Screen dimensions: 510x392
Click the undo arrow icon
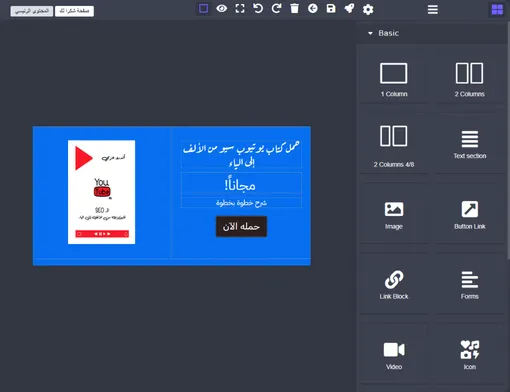pyautogui.click(x=258, y=9)
